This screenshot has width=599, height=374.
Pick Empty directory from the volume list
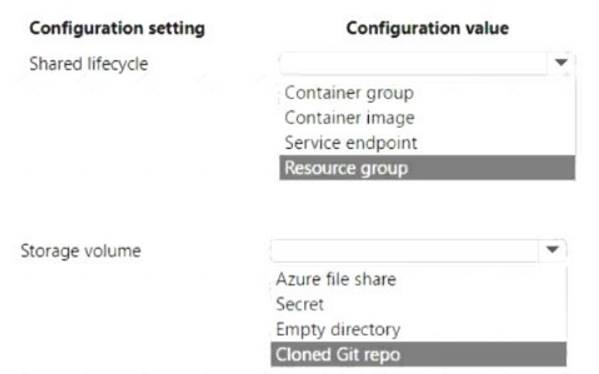[x=419, y=329]
